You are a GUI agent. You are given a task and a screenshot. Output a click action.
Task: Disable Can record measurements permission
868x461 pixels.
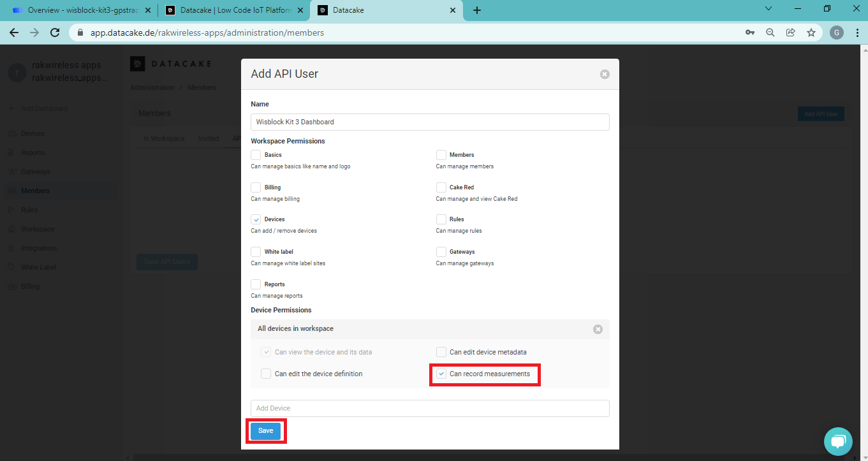(441, 374)
